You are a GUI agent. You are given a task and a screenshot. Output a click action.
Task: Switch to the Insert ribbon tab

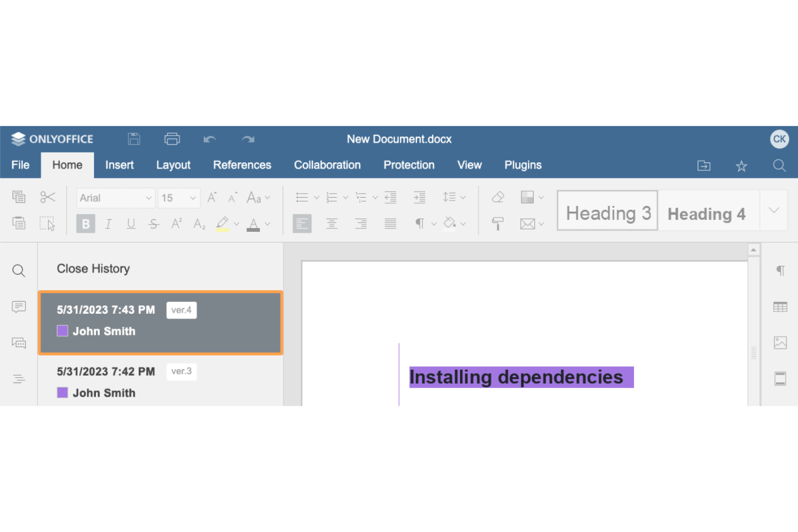coord(119,165)
